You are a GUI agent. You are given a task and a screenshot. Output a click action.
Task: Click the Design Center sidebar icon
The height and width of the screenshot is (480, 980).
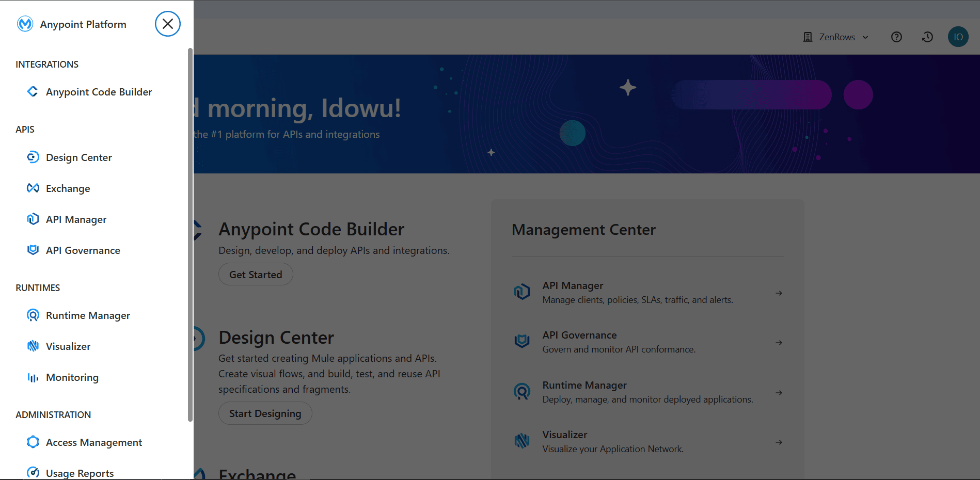point(33,157)
